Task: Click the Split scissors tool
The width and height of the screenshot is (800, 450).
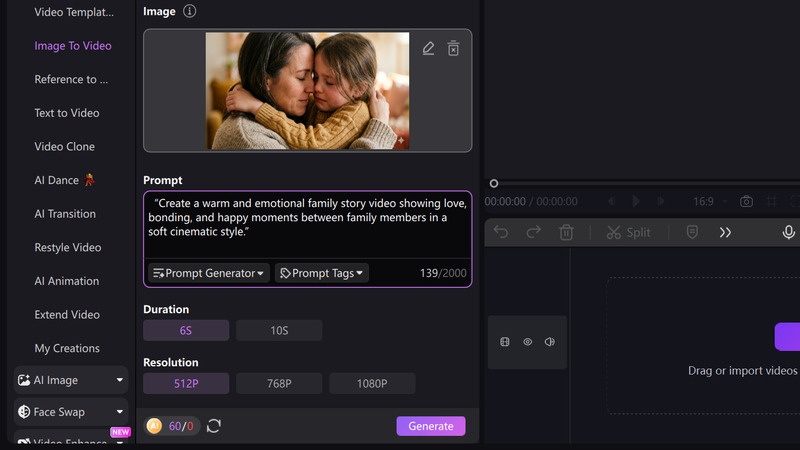Action: pos(628,233)
